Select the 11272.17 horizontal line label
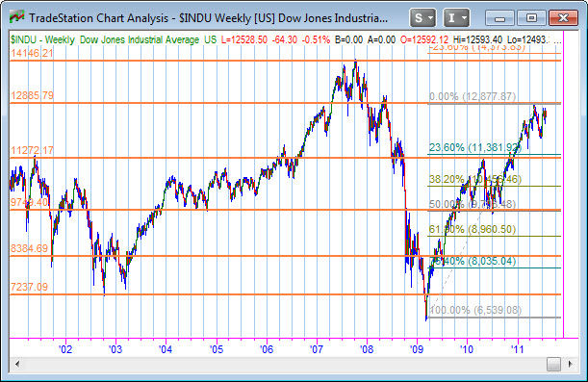Viewport: 588px width, 382px height. point(32,151)
